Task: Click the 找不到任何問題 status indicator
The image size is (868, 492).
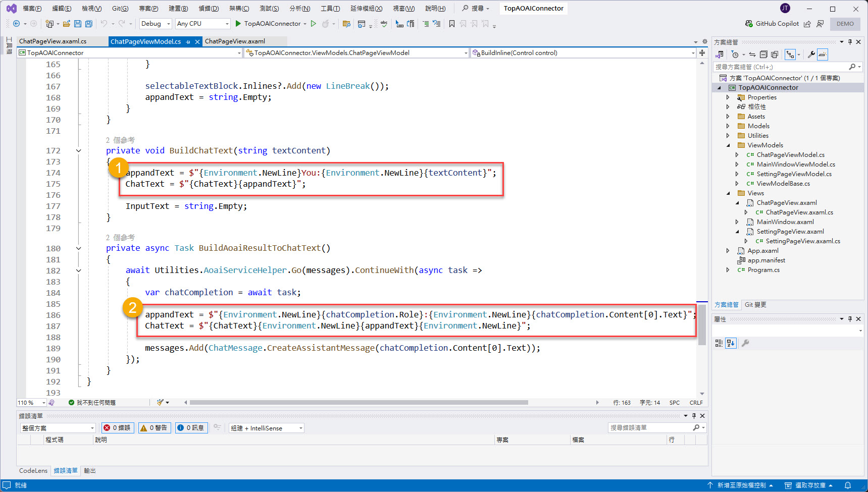Action: coord(92,403)
